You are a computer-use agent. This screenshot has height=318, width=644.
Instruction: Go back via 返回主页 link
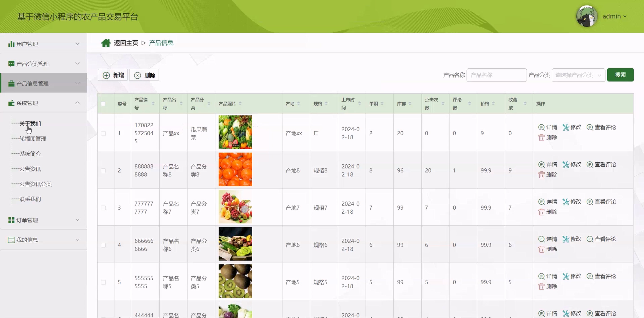(126, 43)
